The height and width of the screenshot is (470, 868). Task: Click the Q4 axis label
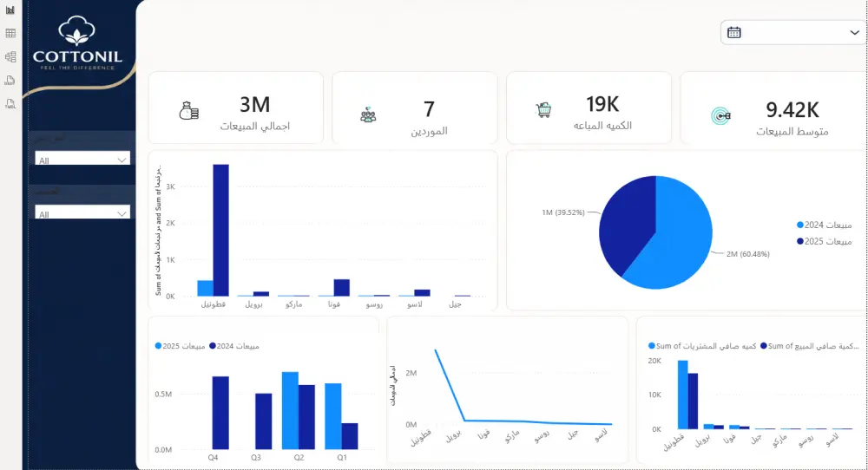click(x=214, y=457)
